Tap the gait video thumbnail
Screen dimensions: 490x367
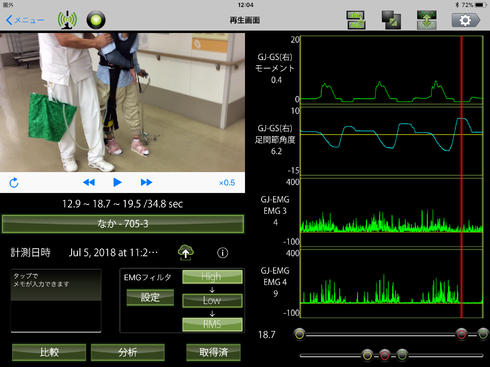pos(122,102)
